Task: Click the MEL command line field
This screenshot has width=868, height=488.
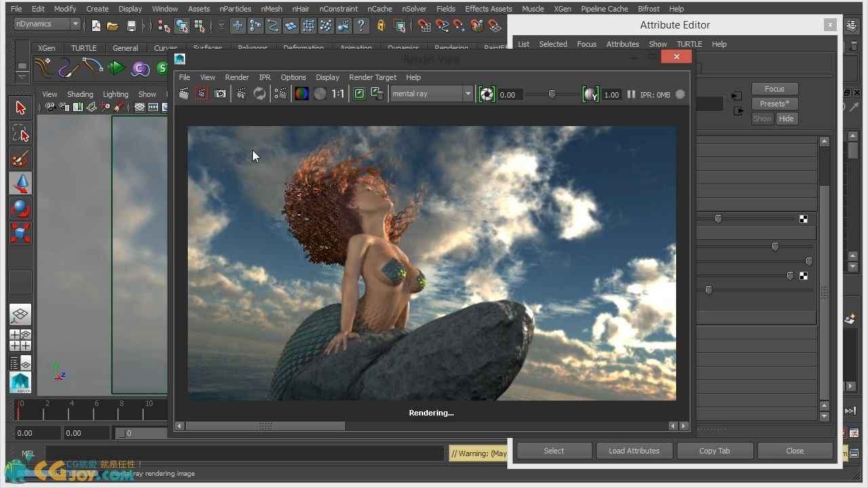Action: (244, 453)
